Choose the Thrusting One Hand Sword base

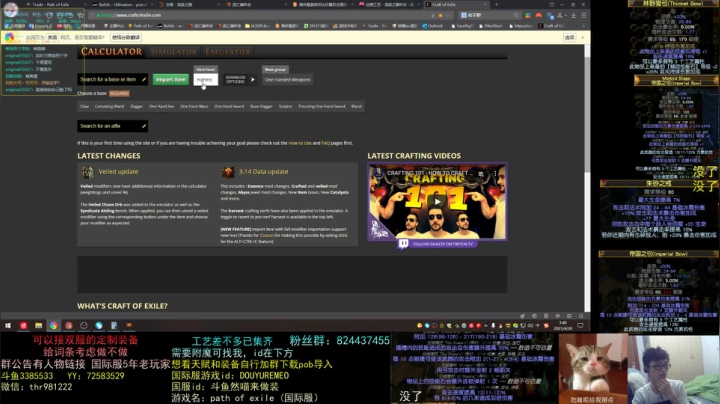(x=322, y=107)
